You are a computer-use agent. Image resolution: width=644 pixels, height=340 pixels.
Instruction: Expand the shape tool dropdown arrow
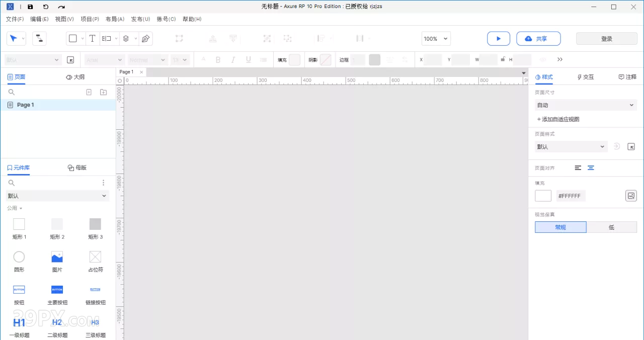[x=83, y=39]
